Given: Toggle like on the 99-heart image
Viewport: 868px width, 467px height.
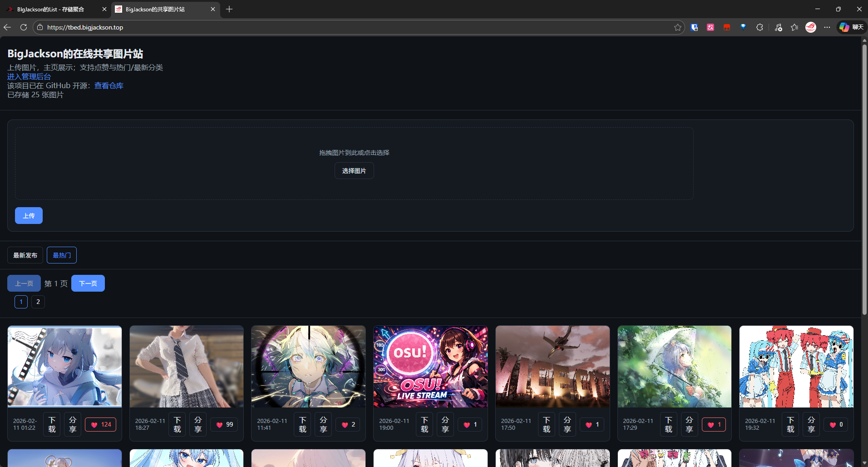Looking at the screenshot, I should pos(224,425).
